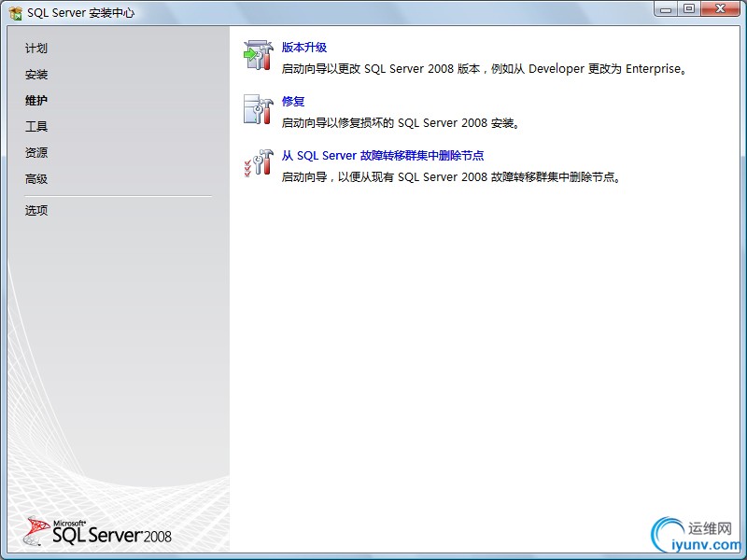Open the 选项 section
Image resolution: width=747 pixels, height=560 pixels.
36,210
